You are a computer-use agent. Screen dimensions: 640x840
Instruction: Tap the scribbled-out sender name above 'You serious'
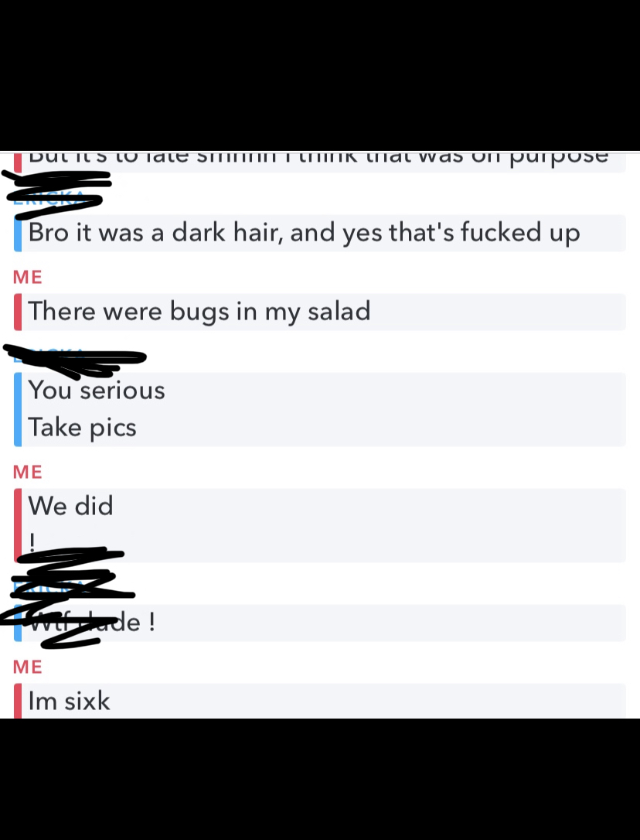tap(74, 360)
